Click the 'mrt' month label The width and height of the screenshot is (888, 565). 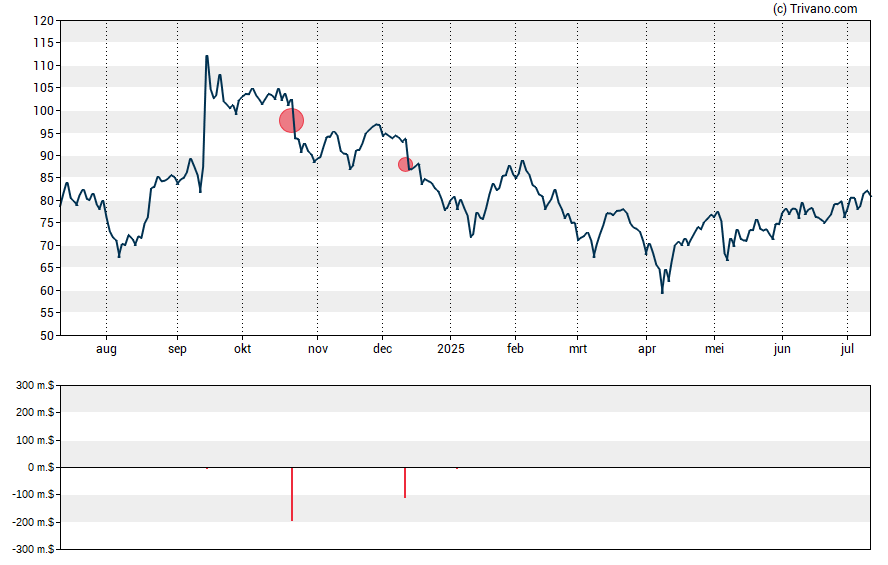point(578,348)
